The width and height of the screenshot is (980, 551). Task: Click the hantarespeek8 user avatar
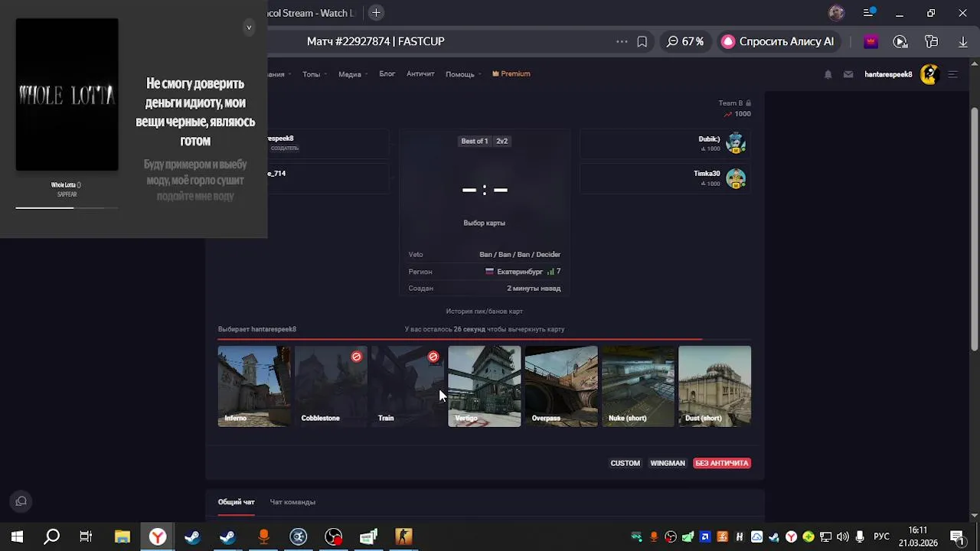click(x=929, y=74)
